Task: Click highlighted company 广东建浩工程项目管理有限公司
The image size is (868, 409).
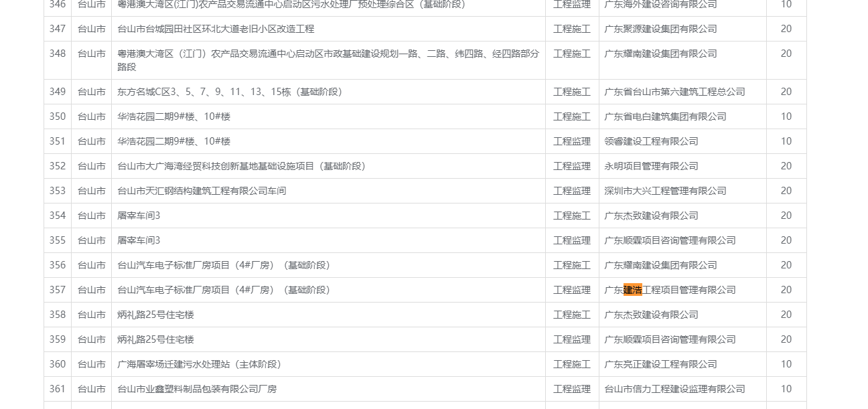Action: pyautogui.click(x=670, y=290)
